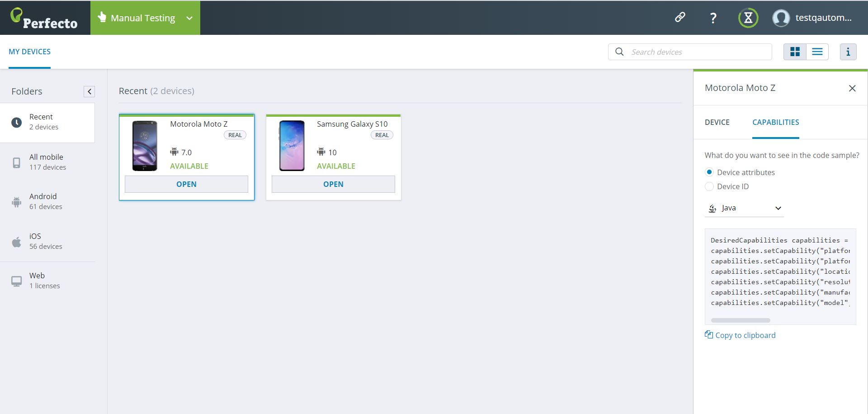Click OPEN on Motorola Moto Z
The image size is (868, 414).
186,184
